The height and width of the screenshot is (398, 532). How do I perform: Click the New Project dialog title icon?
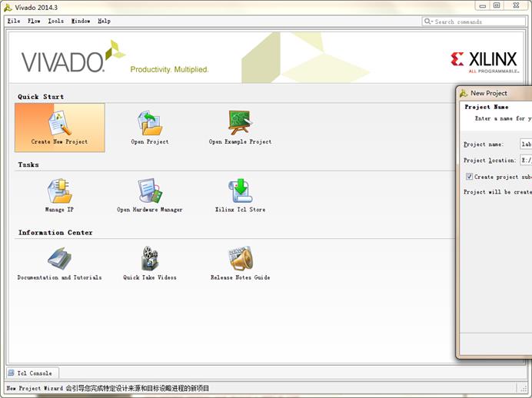click(x=464, y=93)
